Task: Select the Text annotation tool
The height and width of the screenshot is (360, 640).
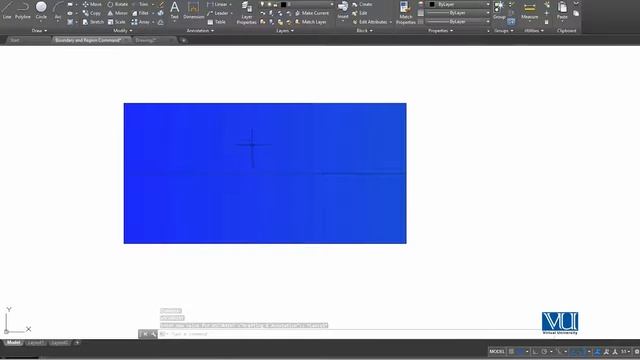Action: pos(174,10)
